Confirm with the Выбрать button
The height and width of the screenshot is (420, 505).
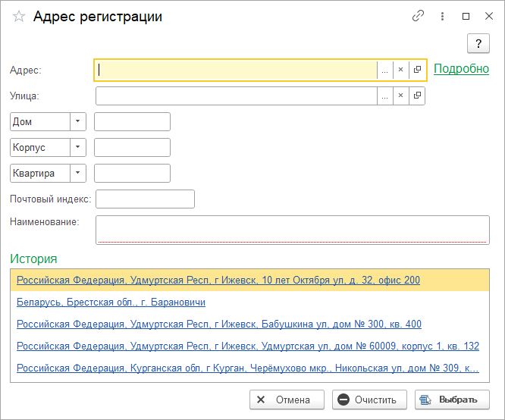coord(451,400)
